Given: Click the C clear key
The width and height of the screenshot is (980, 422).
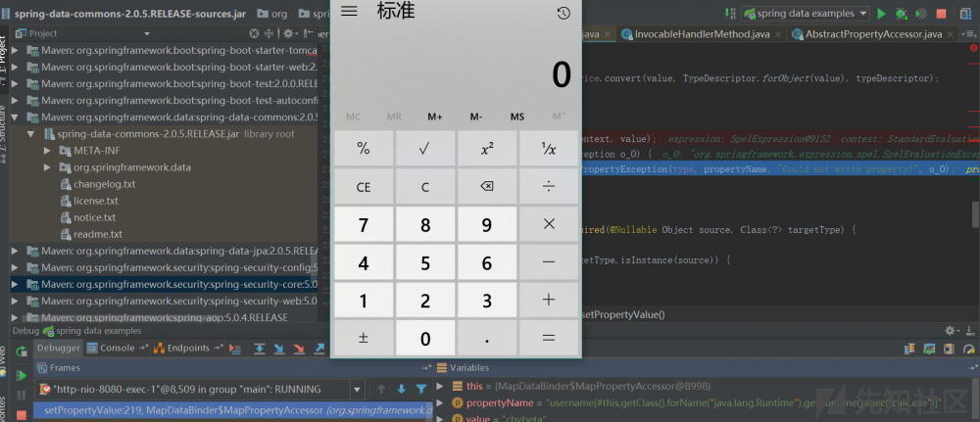Looking at the screenshot, I should coord(425,187).
